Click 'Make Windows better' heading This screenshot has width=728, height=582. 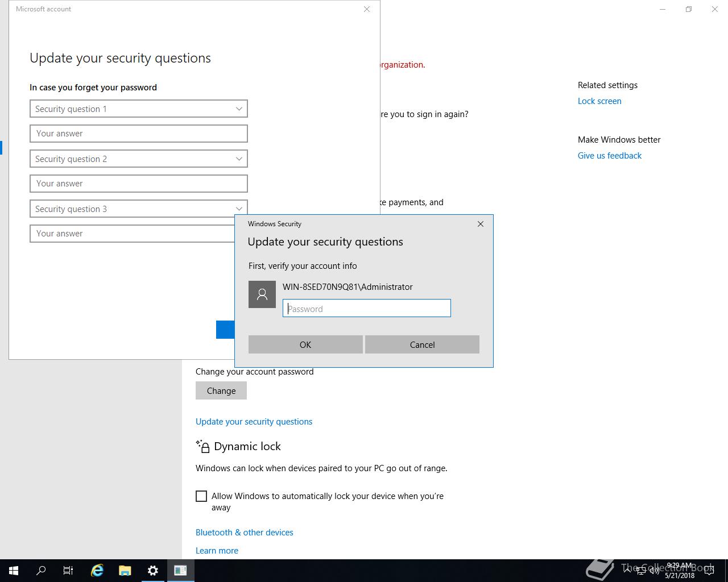tap(619, 140)
